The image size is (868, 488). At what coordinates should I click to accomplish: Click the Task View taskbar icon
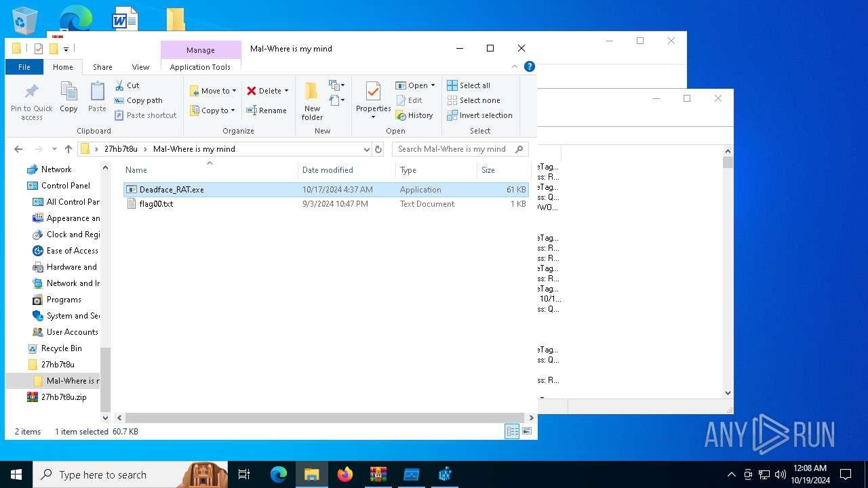pos(244,474)
